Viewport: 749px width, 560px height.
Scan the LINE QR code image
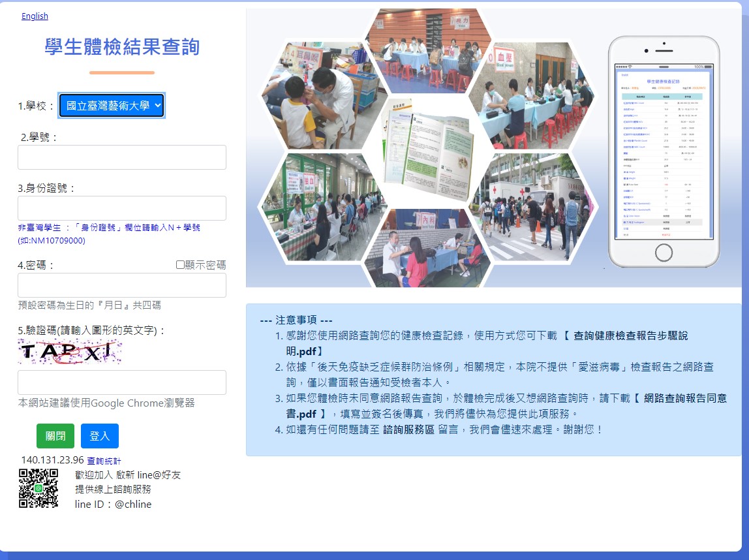coord(38,488)
